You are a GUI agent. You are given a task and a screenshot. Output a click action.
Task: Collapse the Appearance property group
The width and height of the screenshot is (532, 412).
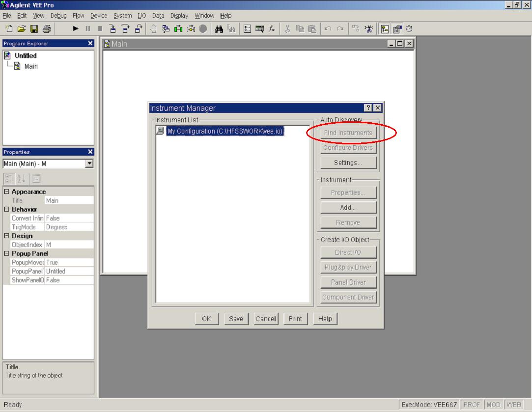point(7,192)
